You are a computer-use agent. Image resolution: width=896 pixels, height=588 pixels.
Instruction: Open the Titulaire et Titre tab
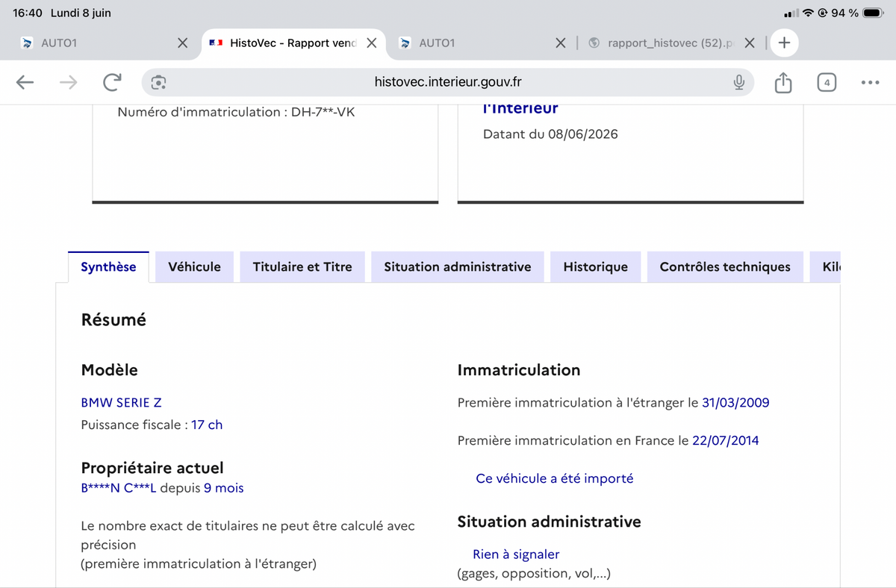(302, 267)
